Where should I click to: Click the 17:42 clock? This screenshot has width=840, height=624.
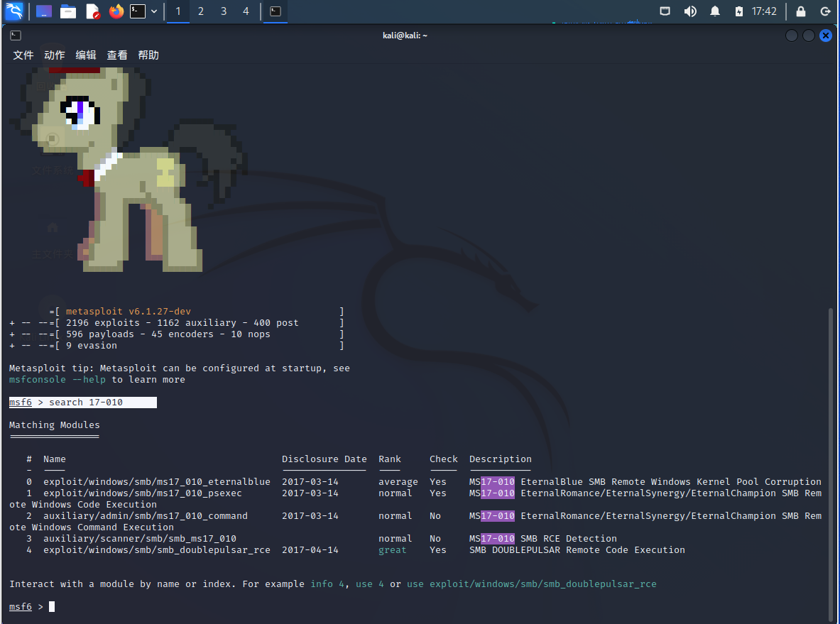point(764,11)
